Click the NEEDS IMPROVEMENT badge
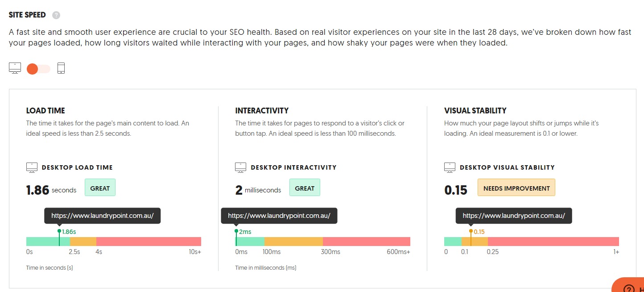This screenshot has width=644, height=292. tap(516, 188)
